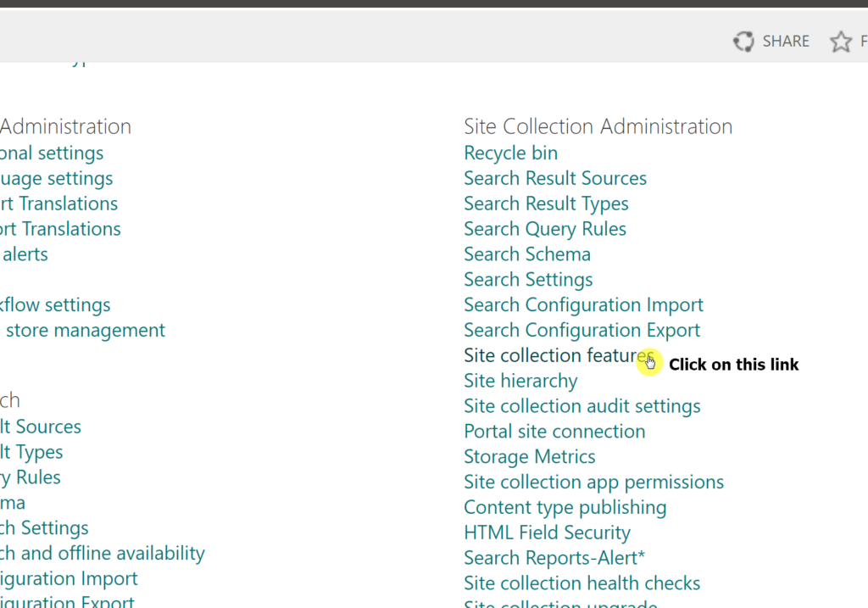The width and height of the screenshot is (868, 608).
Task: Open Storage Metrics link
Action: (529, 457)
